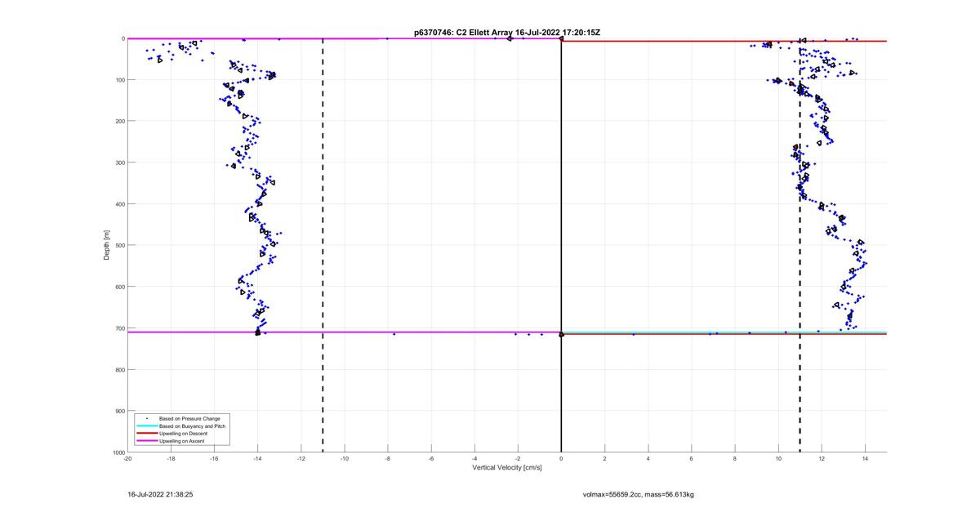The image size is (980, 508).
Task: Click depth tick label "600"
Action: pyautogui.click(x=119, y=287)
